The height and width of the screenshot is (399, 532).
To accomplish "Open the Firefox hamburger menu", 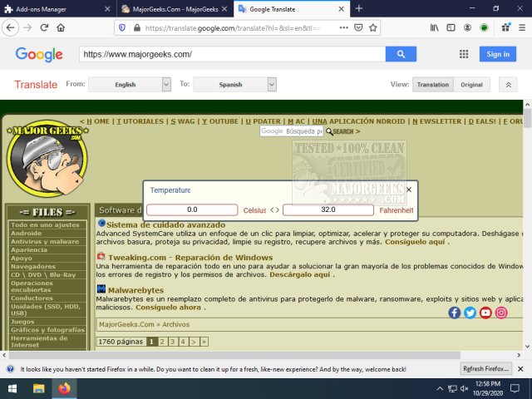I will [x=522, y=27].
